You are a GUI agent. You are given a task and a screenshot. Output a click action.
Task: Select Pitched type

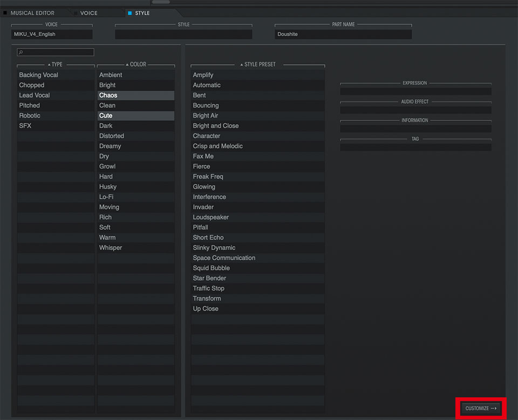pos(56,105)
